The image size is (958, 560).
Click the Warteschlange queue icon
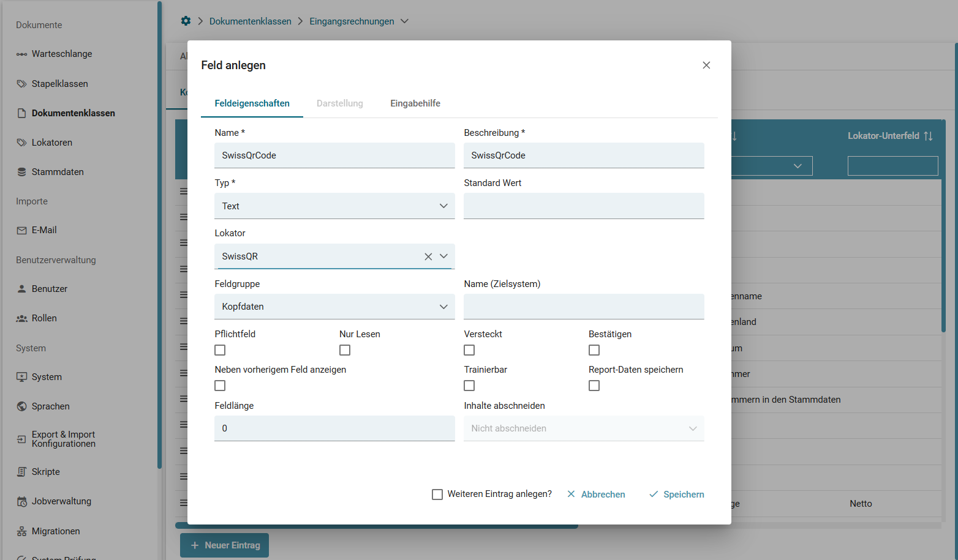pyautogui.click(x=21, y=54)
